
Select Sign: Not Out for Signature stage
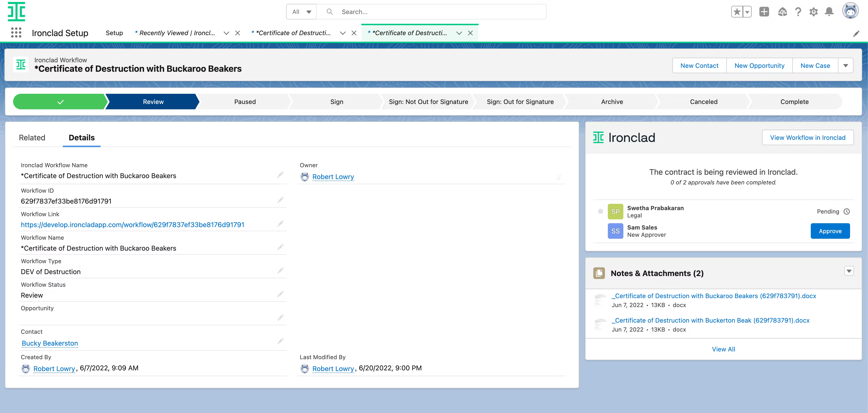(x=428, y=102)
